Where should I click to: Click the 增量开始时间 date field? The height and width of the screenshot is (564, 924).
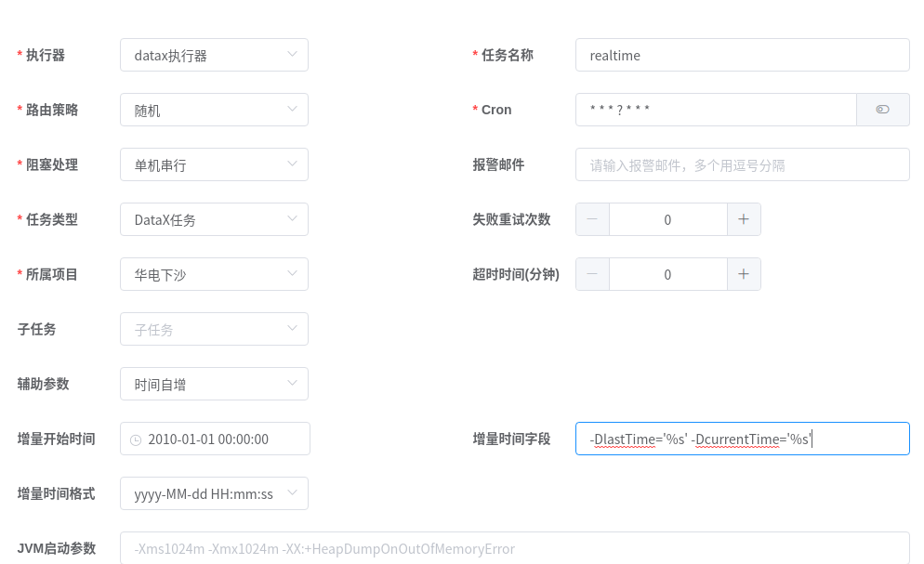click(x=223, y=439)
